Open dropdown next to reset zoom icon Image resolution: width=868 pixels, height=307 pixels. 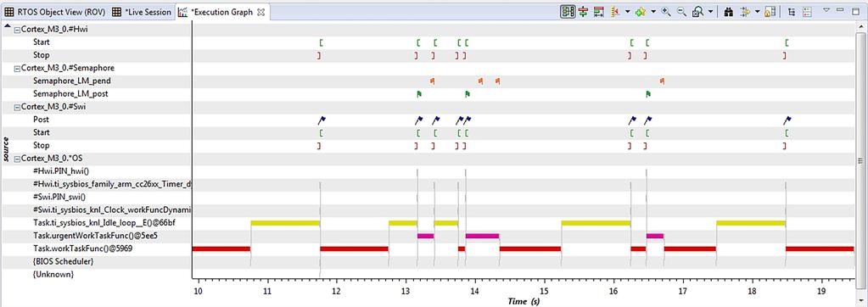(711, 12)
